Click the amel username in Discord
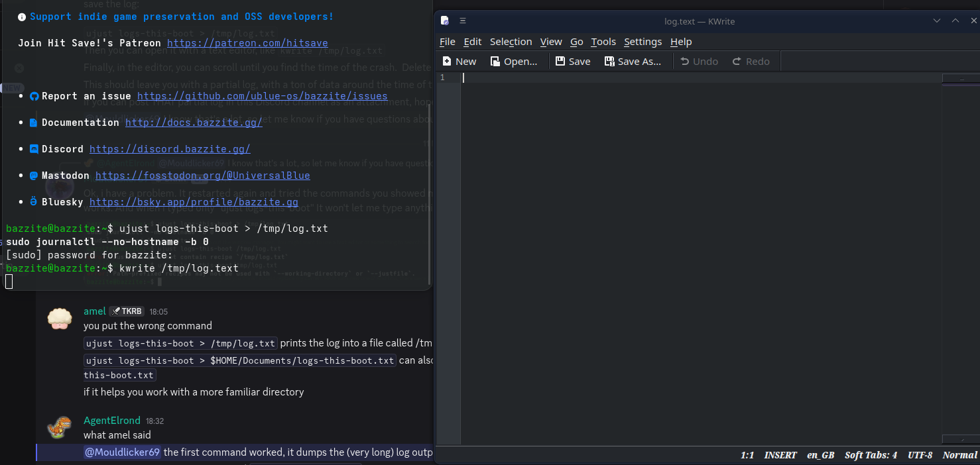Screen dimensions: 980x465 95,311
